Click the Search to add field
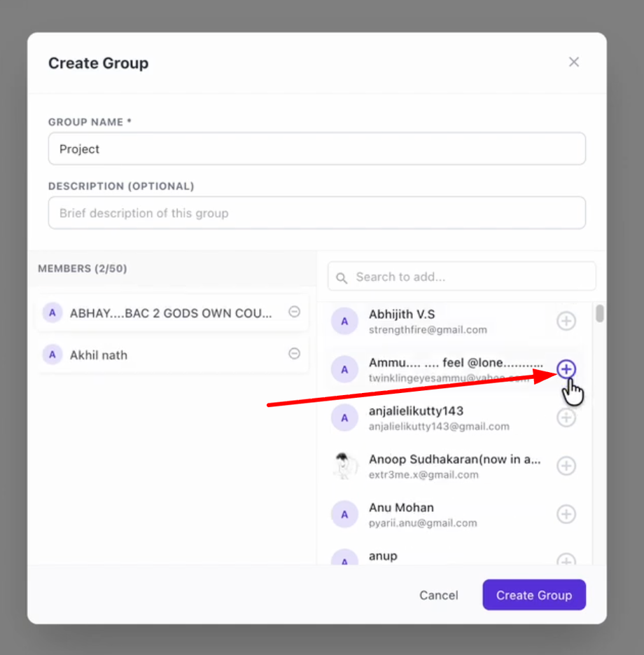The image size is (644, 655). pos(462,277)
